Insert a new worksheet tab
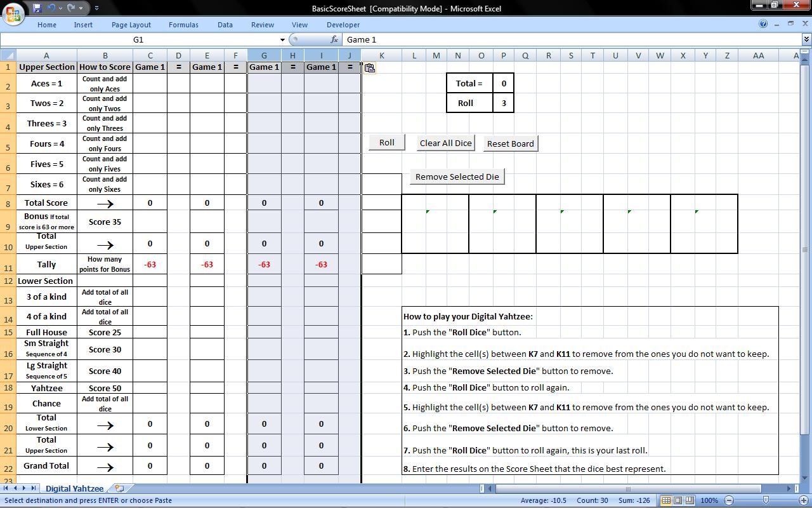 pos(119,488)
